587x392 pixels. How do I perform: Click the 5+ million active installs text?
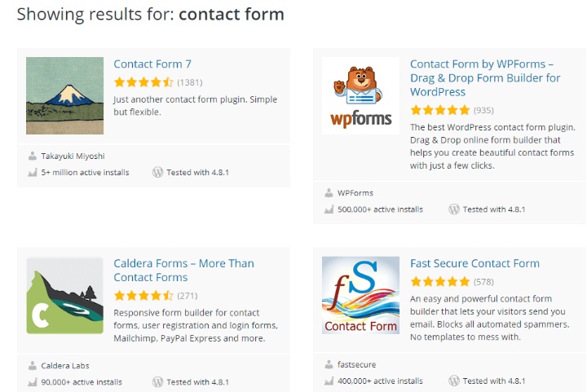point(85,172)
